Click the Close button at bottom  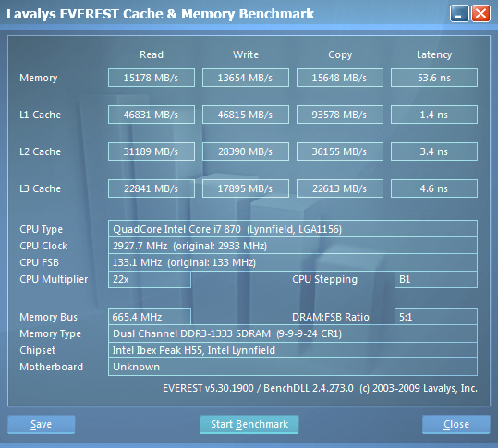pyautogui.click(x=456, y=424)
